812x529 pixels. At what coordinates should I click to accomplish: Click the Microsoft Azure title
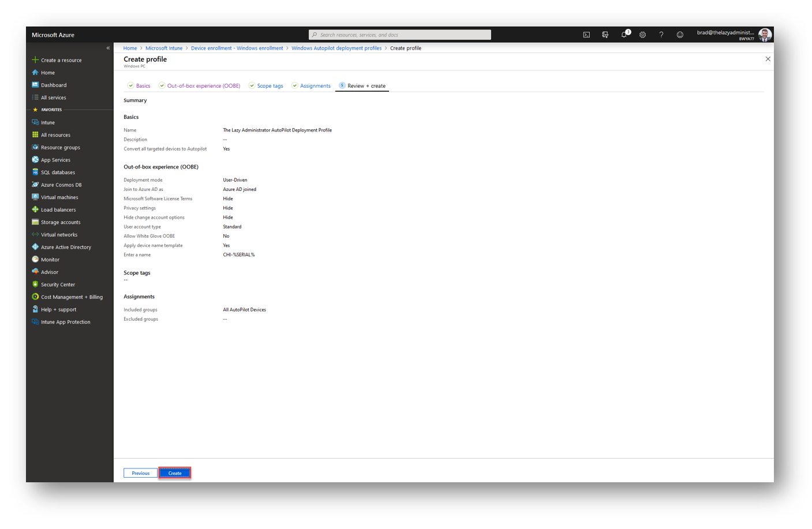[x=53, y=35]
